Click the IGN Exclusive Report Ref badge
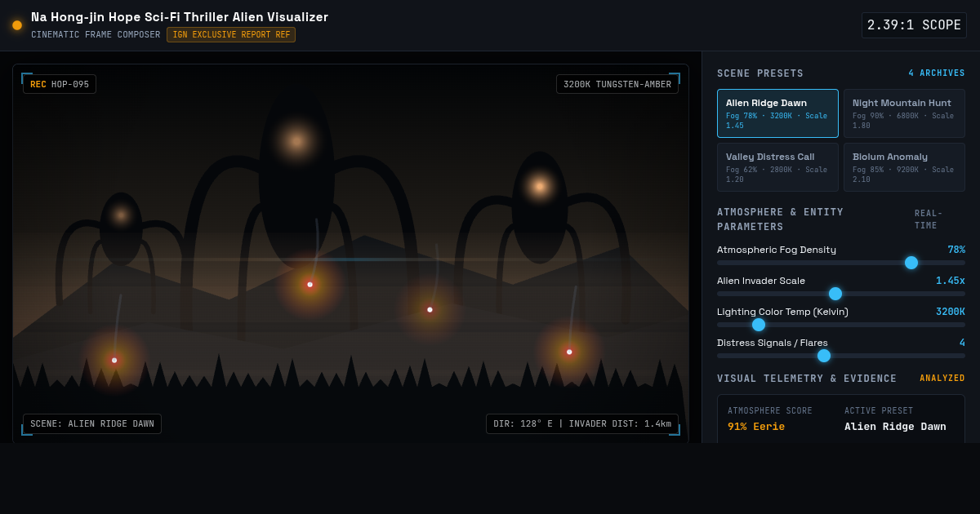The height and width of the screenshot is (514, 980). coord(231,35)
